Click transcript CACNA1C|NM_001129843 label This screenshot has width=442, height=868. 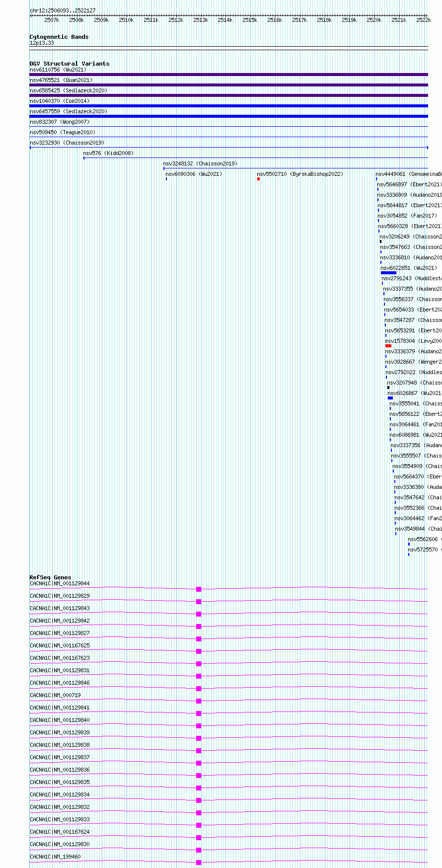click(60, 609)
